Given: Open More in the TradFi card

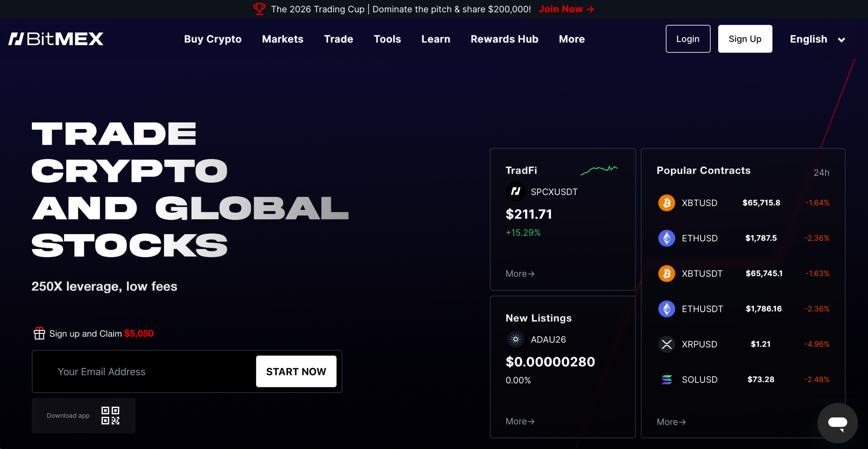Looking at the screenshot, I should (520, 274).
